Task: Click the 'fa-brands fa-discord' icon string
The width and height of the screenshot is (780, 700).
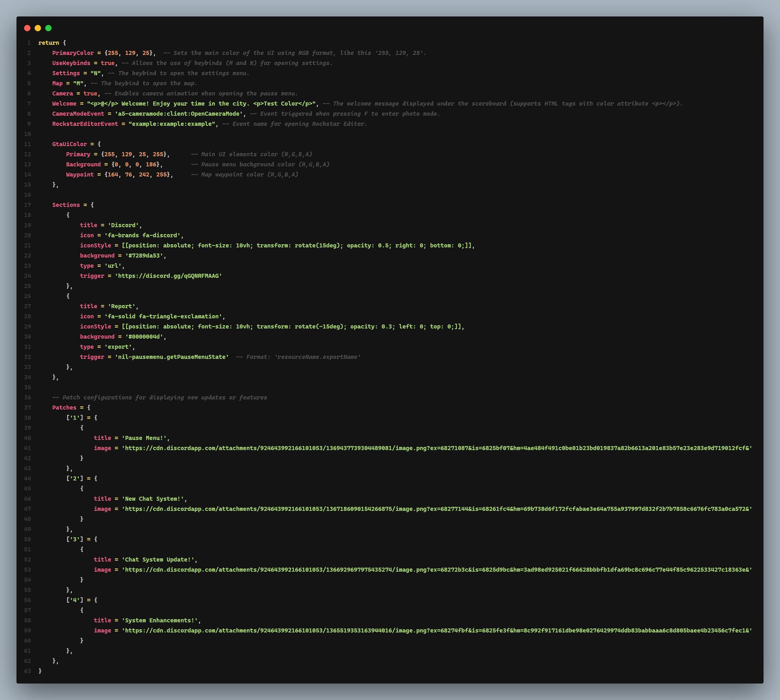Action: tap(143, 235)
